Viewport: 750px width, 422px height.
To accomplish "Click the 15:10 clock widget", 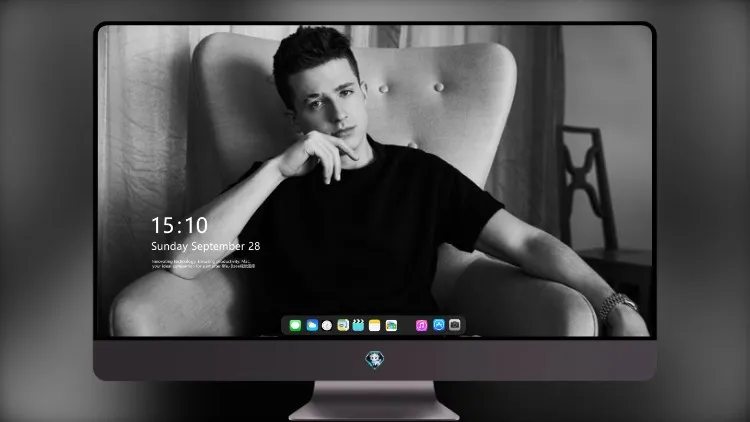I will 179,225.
